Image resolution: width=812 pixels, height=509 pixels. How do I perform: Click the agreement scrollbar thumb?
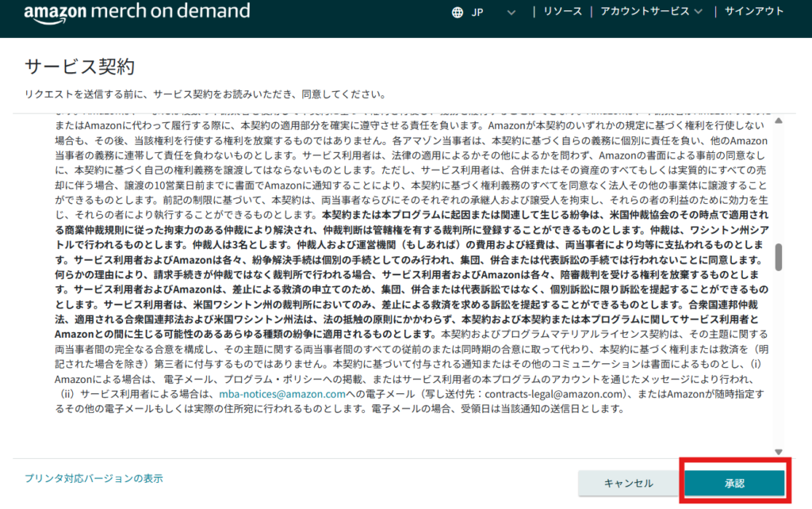click(779, 257)
